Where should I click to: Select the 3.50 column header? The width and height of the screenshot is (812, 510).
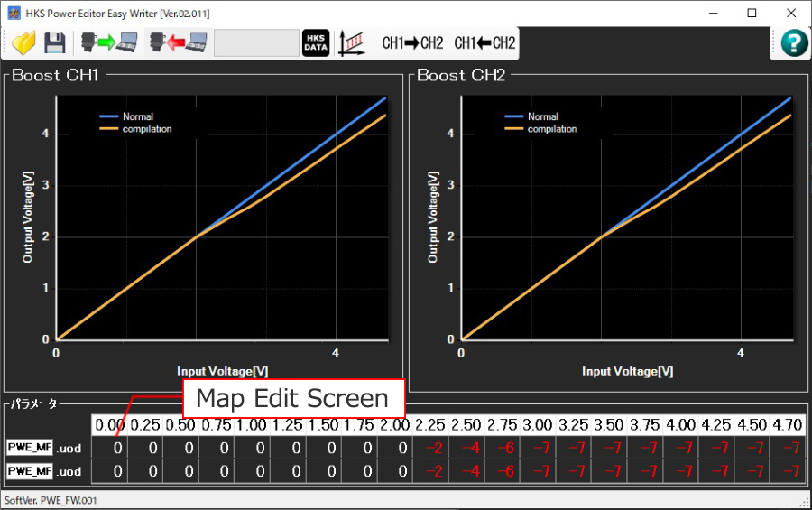click(610, 425)
